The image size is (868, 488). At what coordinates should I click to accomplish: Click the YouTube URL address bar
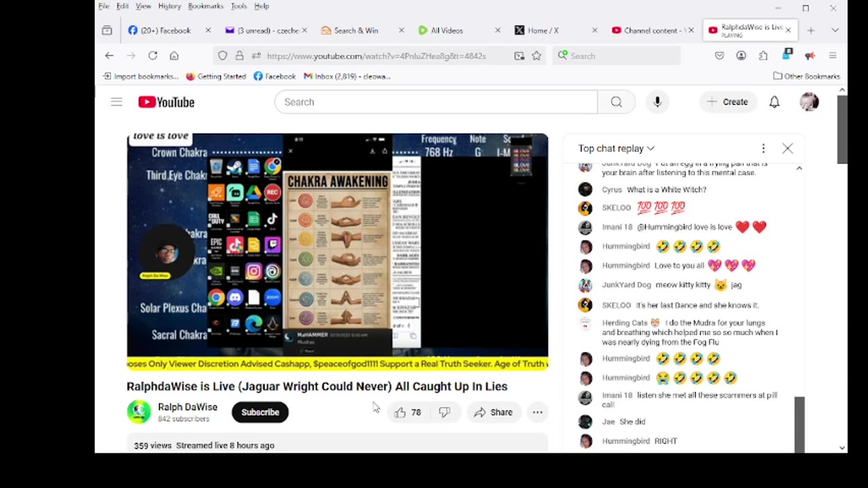pyautogui.click(x=376, y=56)
